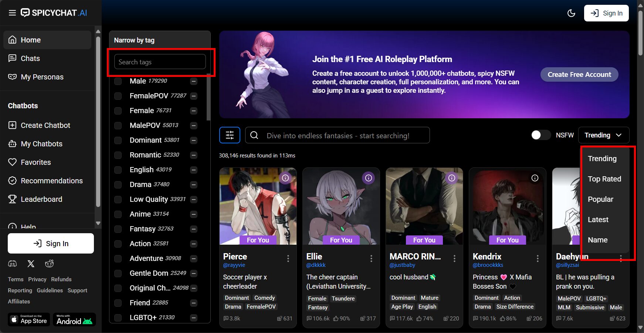Open three-dot menu on Pierce card
This screenshot has height=333, width=644.
pyautogui.click(x=288, y=258)
